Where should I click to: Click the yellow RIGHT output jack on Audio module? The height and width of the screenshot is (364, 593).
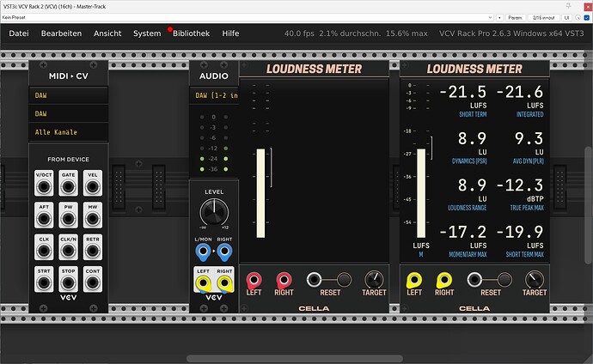tap(224, 282)
